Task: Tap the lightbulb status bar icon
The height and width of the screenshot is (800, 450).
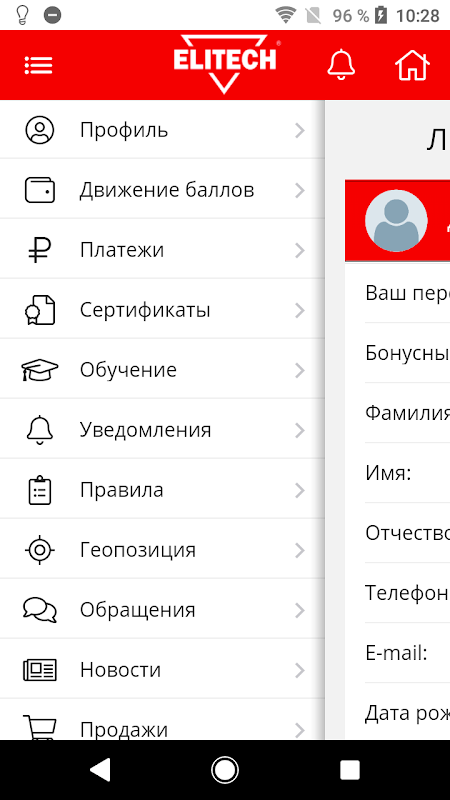Action: click(x=22, y=15)
